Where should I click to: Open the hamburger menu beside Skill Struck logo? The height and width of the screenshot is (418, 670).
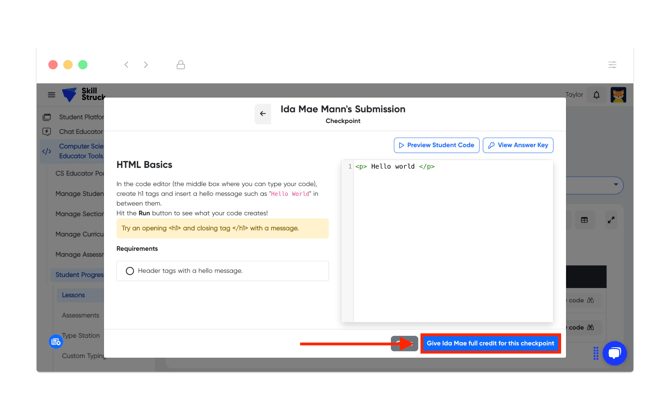click(x=51, y=95)
